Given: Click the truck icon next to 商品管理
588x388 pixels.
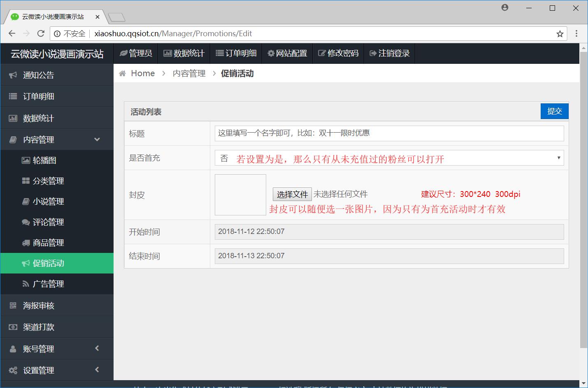Looking at the screenshot, I should coord(26,243).
